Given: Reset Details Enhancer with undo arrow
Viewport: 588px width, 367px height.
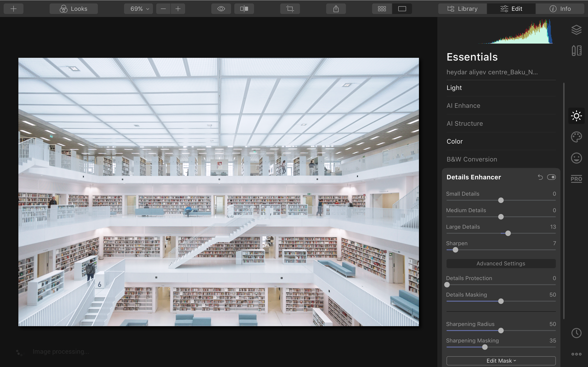Looking at the screenshot, I should click(x=540, y=177).
